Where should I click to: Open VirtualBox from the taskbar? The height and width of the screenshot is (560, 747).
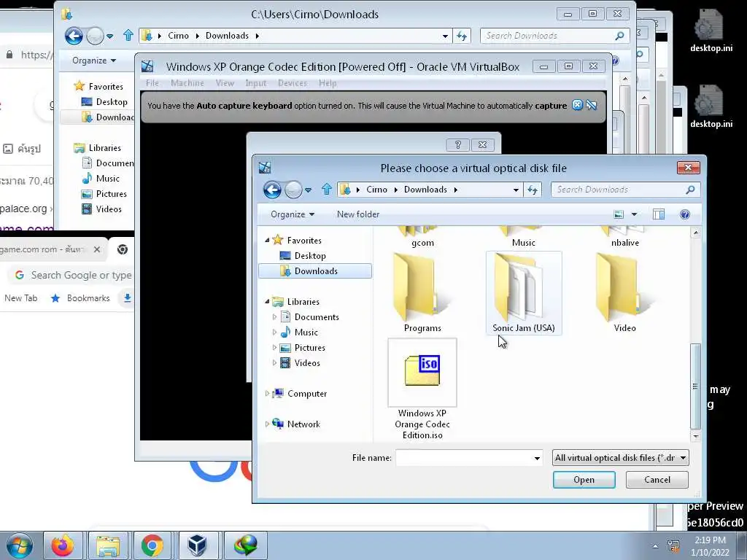197,545
